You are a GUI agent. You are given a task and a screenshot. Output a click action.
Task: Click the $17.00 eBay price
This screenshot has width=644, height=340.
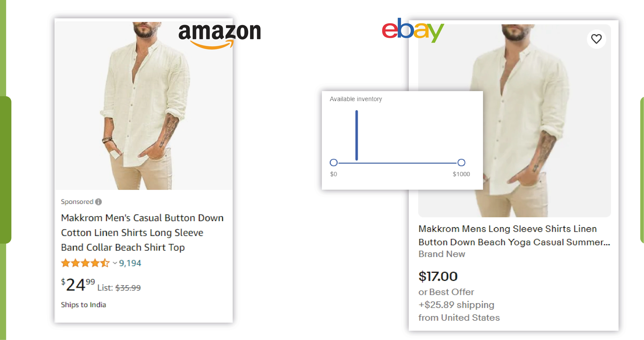coord(438,277)
